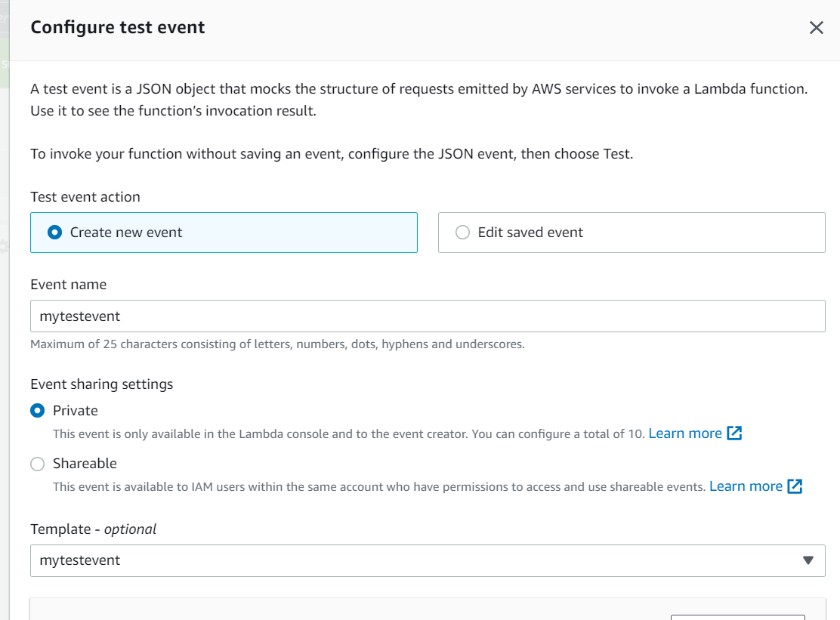The height and width of the screenshot is (620, 840).
Task: Enable the Shareable sharing option
Action: [37, 464]
